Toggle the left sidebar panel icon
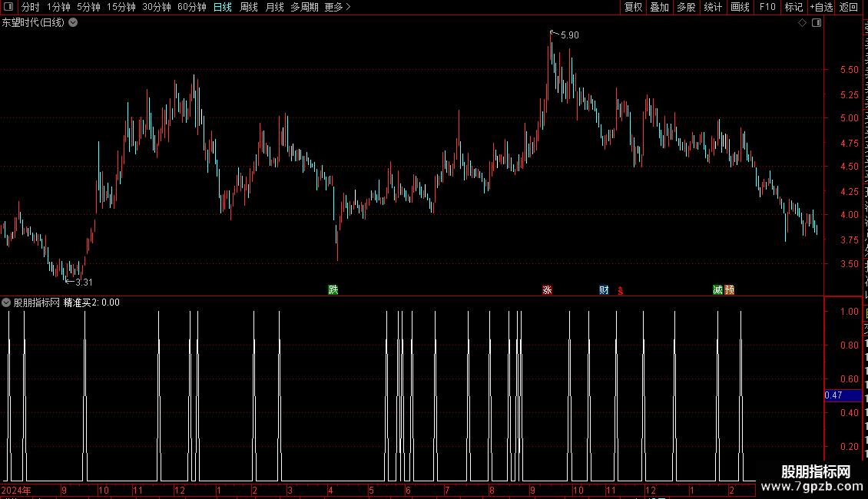Image resolution: width=868 pixels, height=499 pixels. coord(8,7)
